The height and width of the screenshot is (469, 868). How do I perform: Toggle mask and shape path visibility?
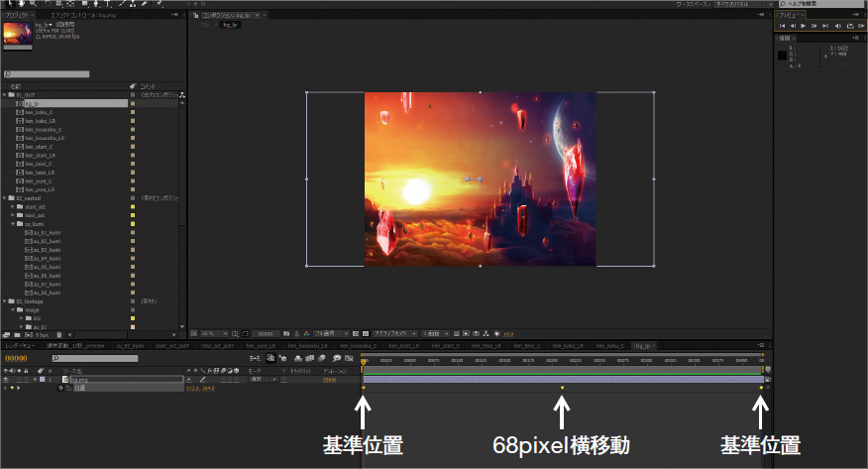pos(245,334)
